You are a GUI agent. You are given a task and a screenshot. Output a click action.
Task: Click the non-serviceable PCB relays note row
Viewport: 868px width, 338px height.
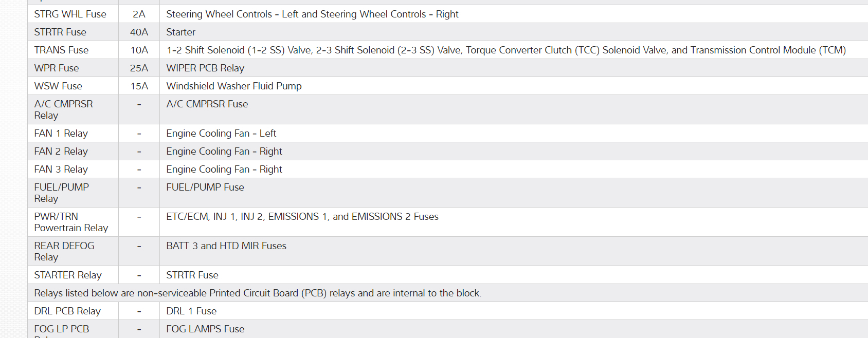point(258,293)
